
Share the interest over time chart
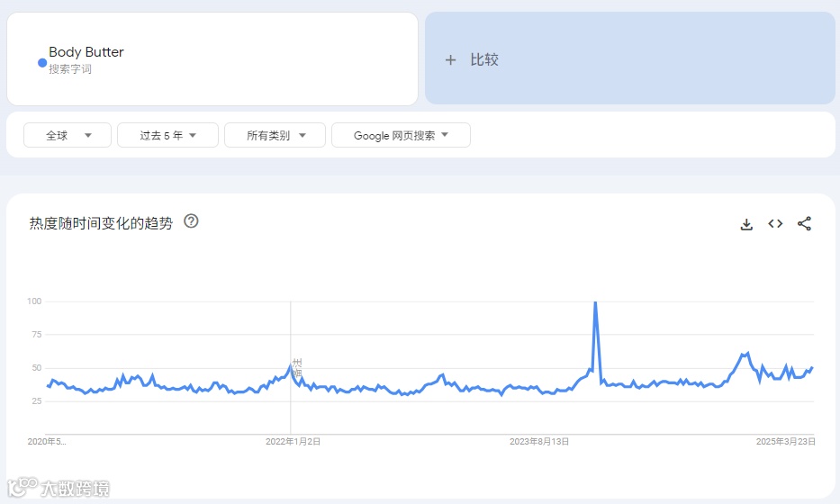tap(804, 224)
